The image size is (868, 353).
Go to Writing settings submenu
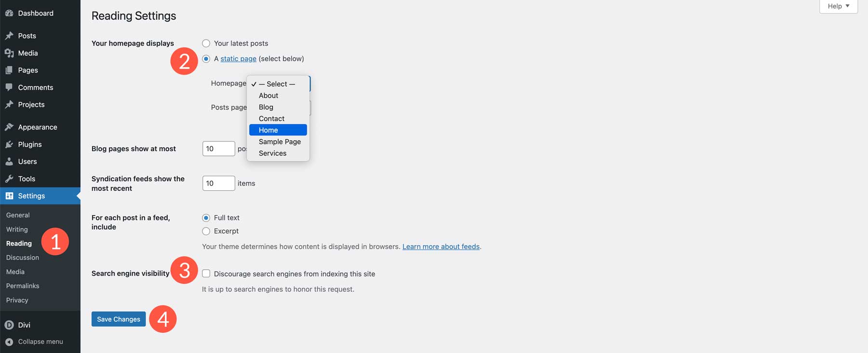[x=17, y=230]
